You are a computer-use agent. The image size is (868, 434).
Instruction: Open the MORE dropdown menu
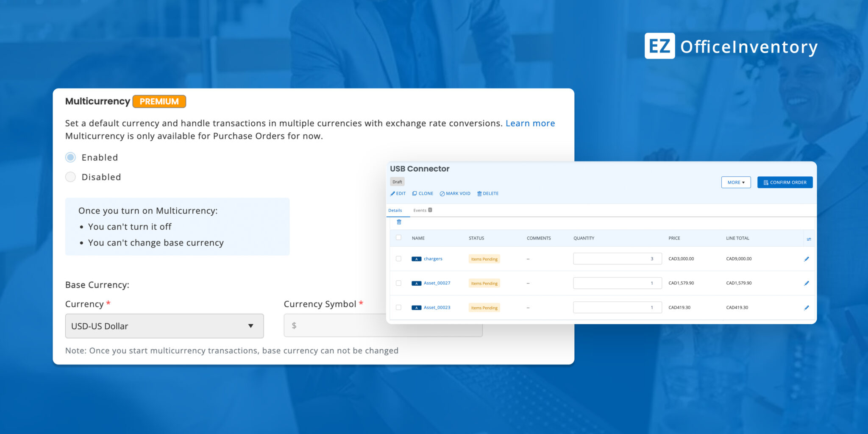click(736, 182)
